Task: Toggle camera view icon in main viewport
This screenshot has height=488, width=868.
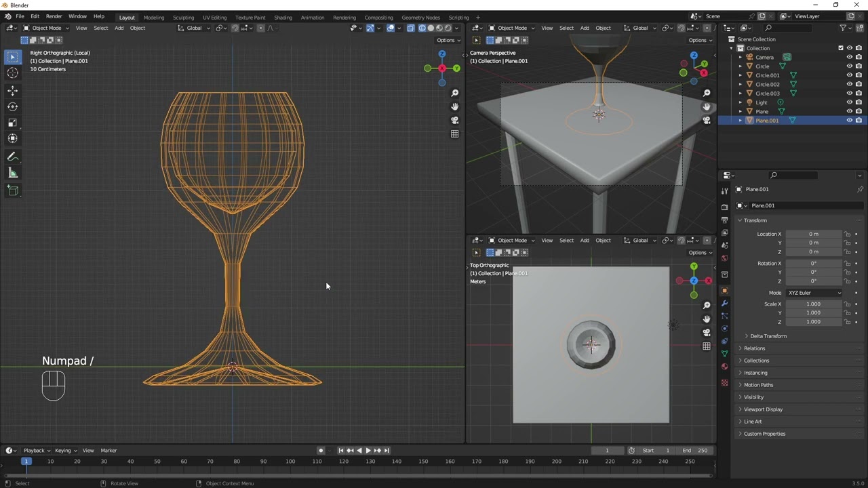Action: (455, 120)
